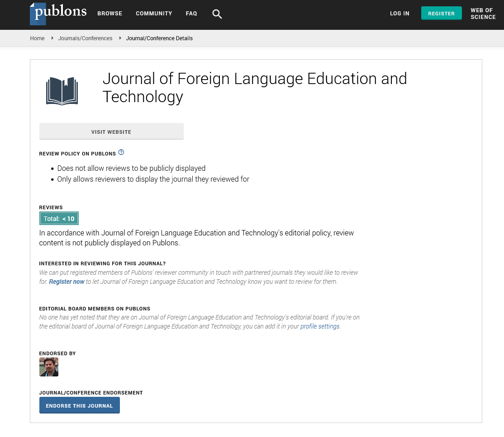
Task: Select Journal/Conference Details breadcrumb
Action: click(159, 38)
